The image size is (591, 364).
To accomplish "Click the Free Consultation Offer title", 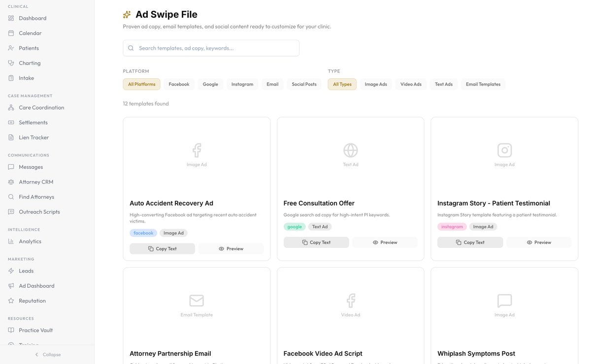I will [319, 203].
